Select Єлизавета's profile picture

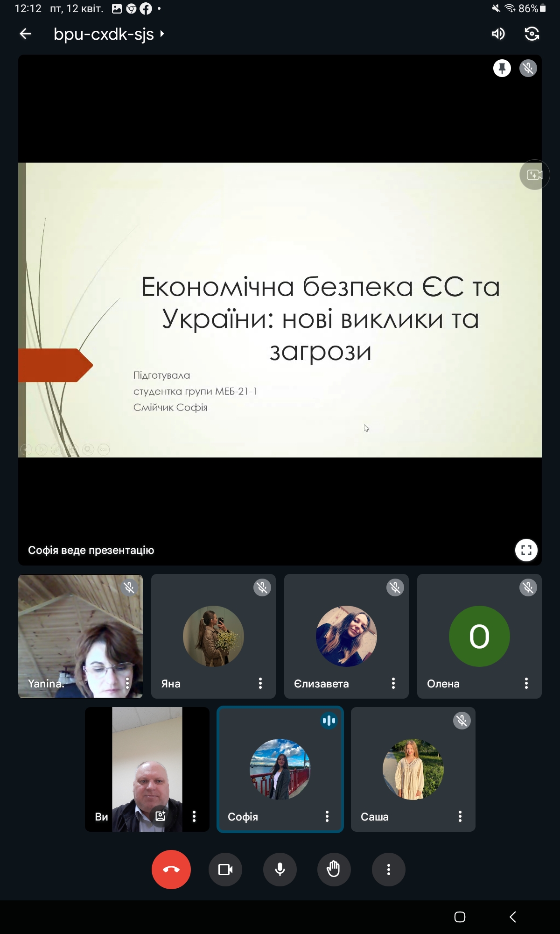pyautogui.click(x=346, y=636)
